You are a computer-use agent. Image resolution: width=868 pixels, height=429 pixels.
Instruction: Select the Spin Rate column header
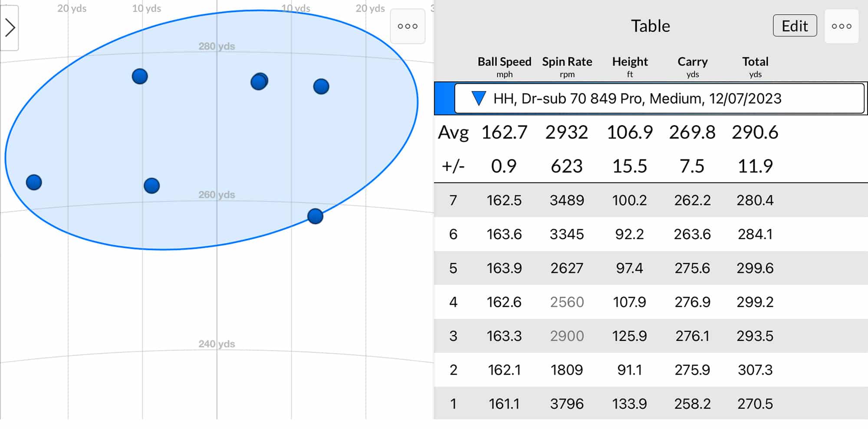(567, 62)
